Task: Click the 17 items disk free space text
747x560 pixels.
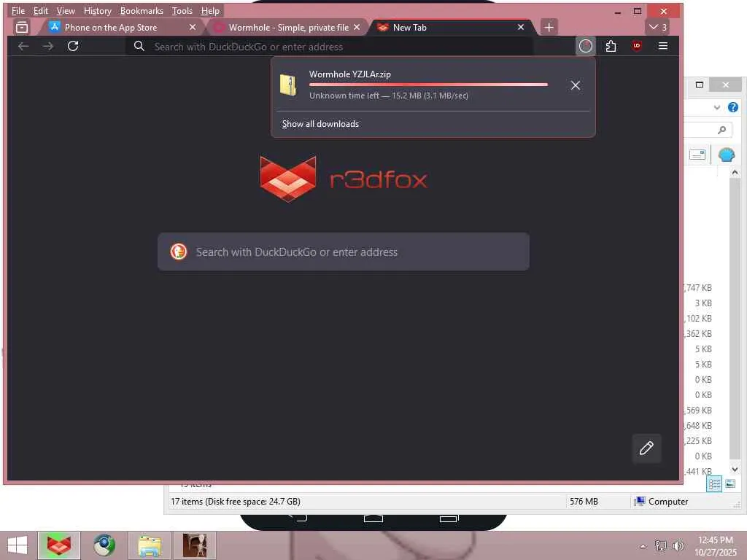Action: (236, 502)
